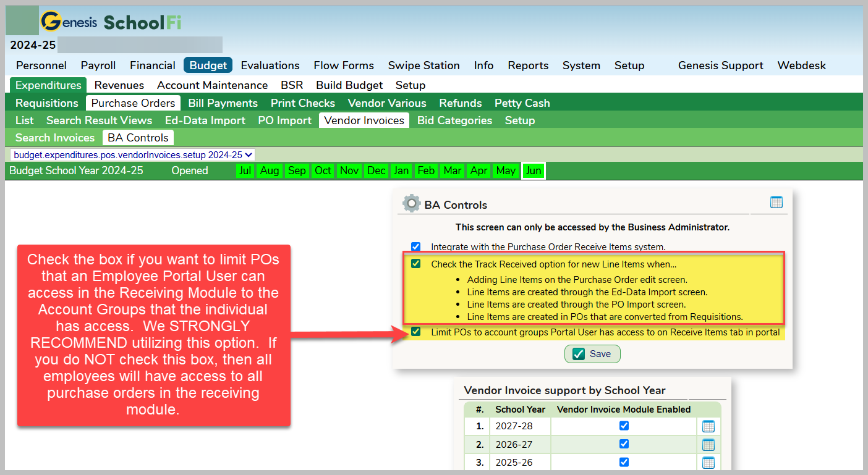Select the Dec month button
868x475 pixels.
pyautogui.click(x=377, y=170)
